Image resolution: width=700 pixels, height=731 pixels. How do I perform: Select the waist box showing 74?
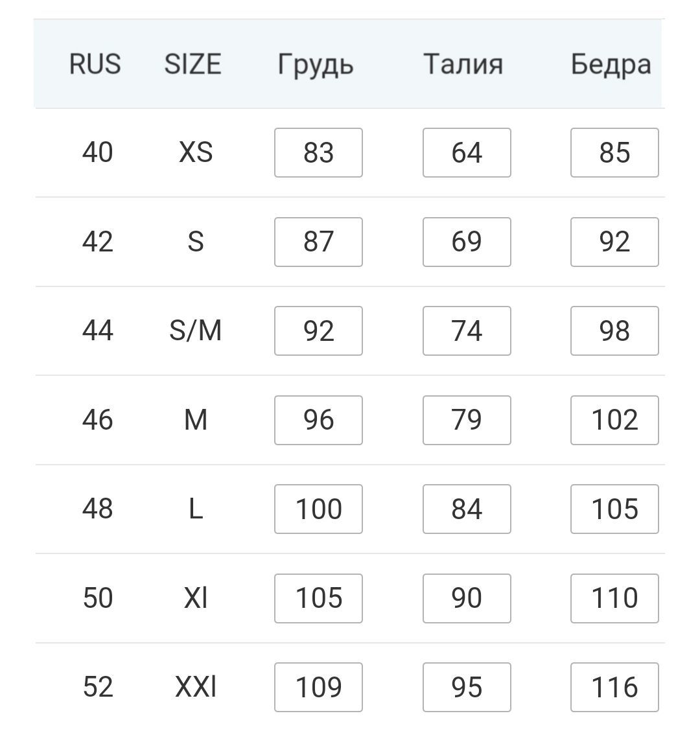[467, 331]
